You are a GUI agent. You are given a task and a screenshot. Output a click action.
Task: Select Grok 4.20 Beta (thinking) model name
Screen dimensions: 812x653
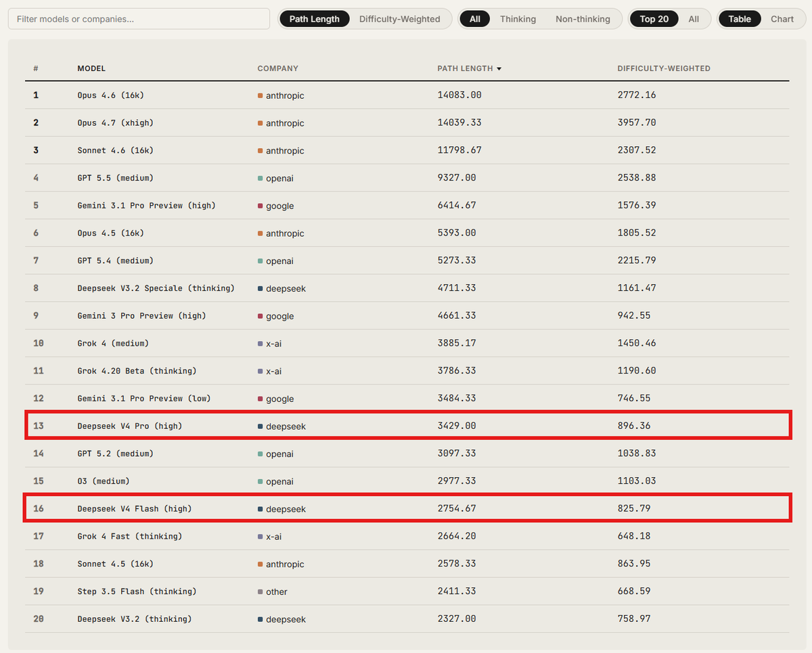137,371
